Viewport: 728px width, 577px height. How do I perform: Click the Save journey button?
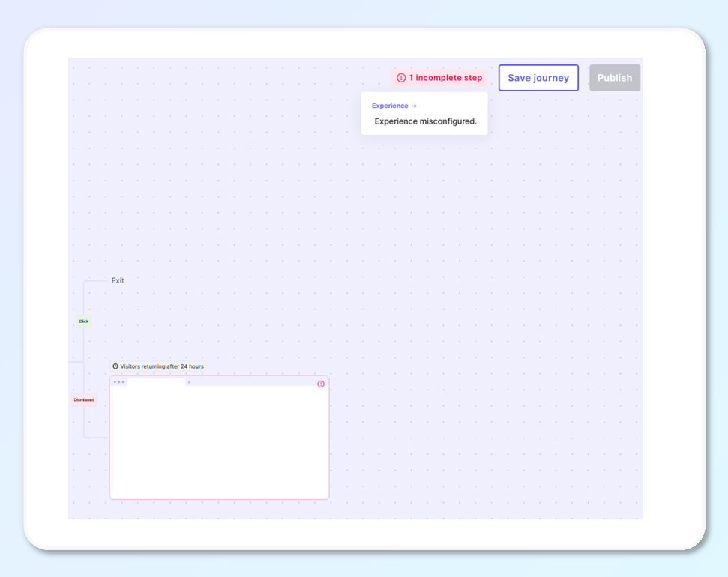tap(538, 78)
